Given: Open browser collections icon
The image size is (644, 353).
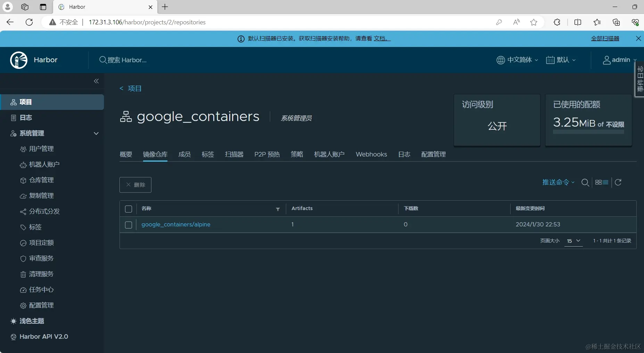Looking at the screenshot, I should 616,22.
